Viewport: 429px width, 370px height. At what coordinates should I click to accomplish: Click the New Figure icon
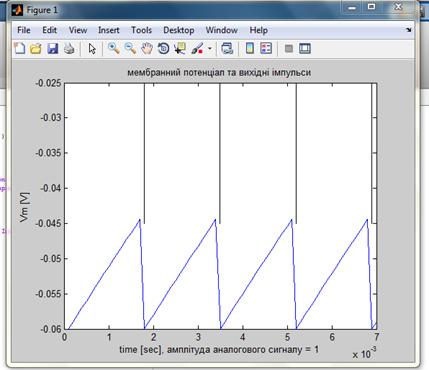[x=20, y=49]
